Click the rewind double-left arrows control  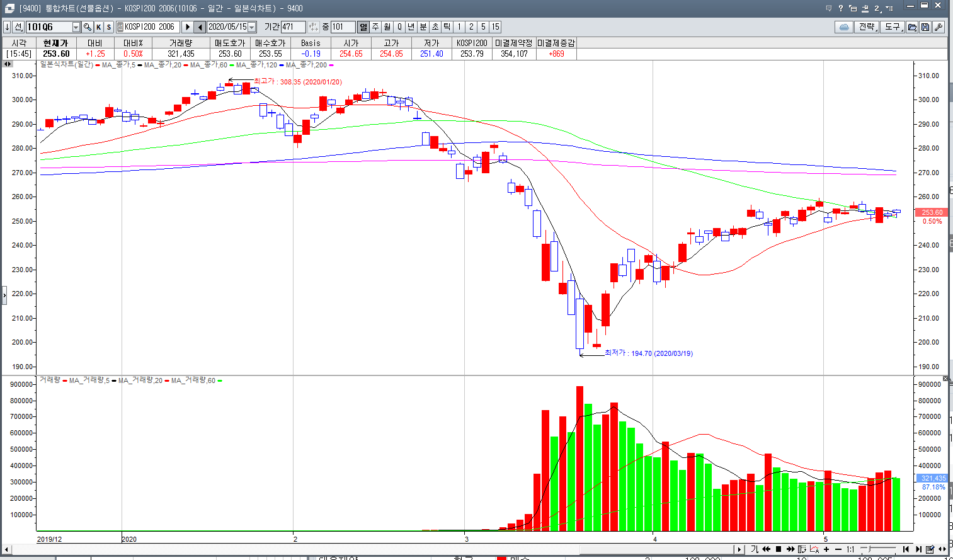pos(767,549)
